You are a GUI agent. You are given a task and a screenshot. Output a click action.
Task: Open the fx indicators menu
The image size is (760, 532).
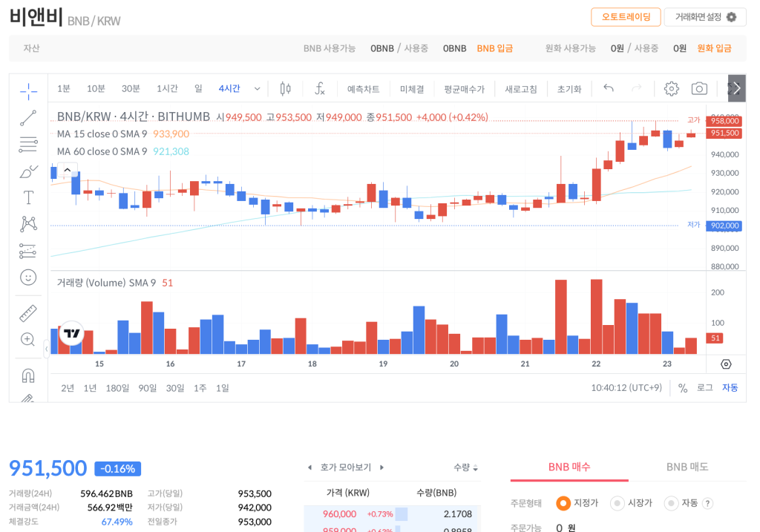pyautogui.click(x=319, y=89)
